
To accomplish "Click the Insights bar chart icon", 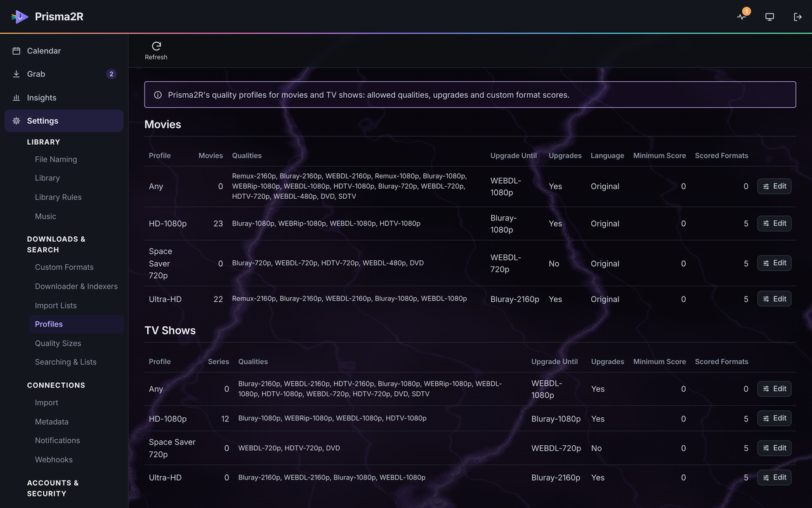I will pos(16,98).
